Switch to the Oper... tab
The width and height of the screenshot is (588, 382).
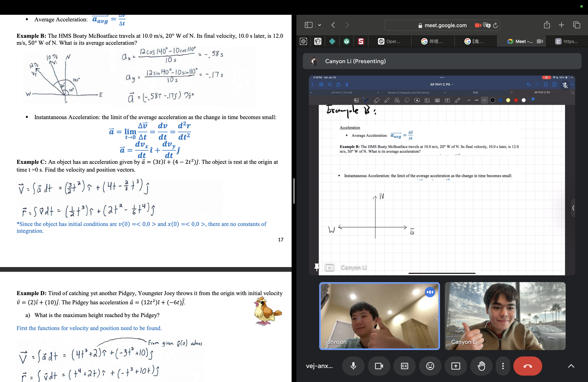coord(389,42)
